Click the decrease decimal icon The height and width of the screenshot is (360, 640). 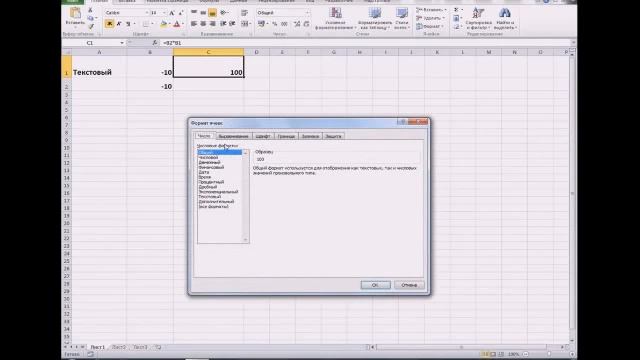click(x=307, y=24)
